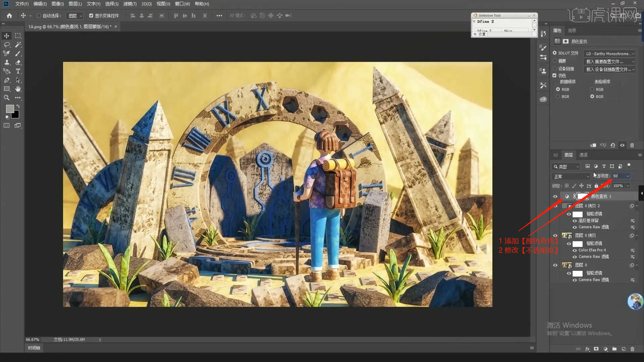Select the Move tool

[6, 36]
